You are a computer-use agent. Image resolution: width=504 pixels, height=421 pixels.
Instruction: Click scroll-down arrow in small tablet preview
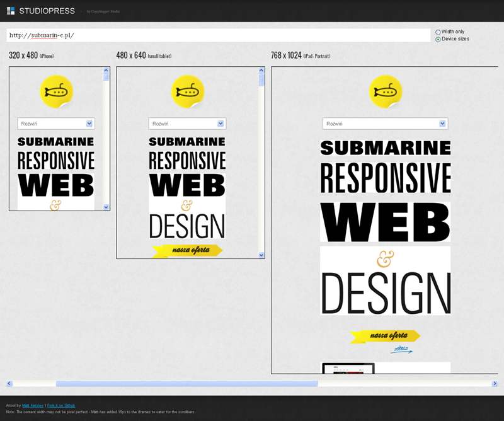261,255
